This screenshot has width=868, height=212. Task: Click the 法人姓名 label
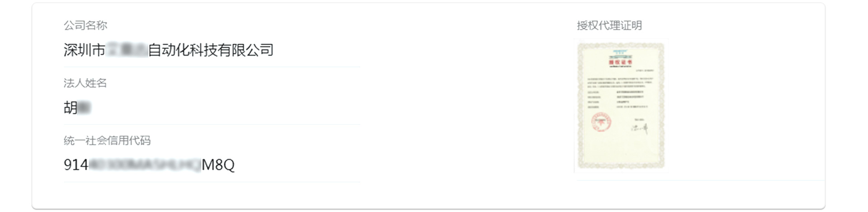(85, 83)
